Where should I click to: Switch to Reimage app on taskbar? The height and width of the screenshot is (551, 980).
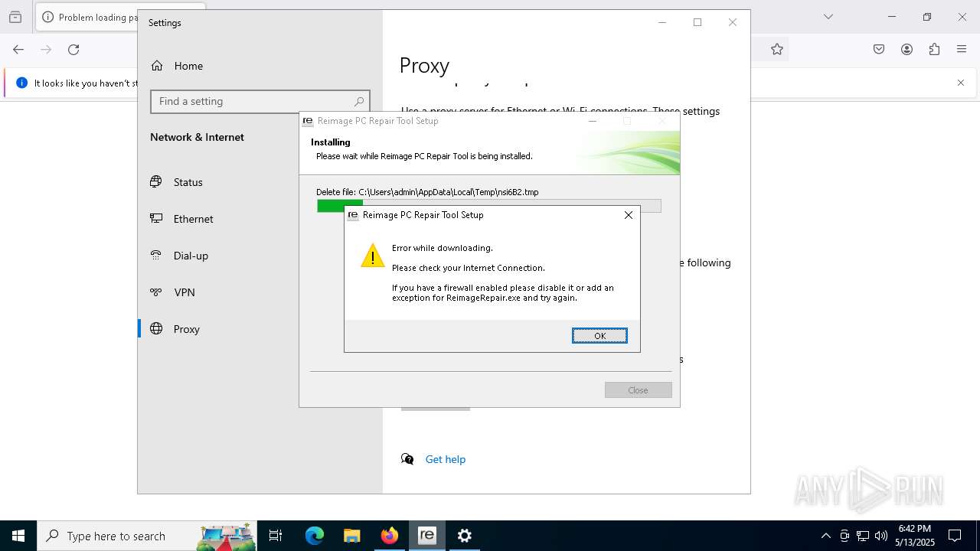pos(427,536)
